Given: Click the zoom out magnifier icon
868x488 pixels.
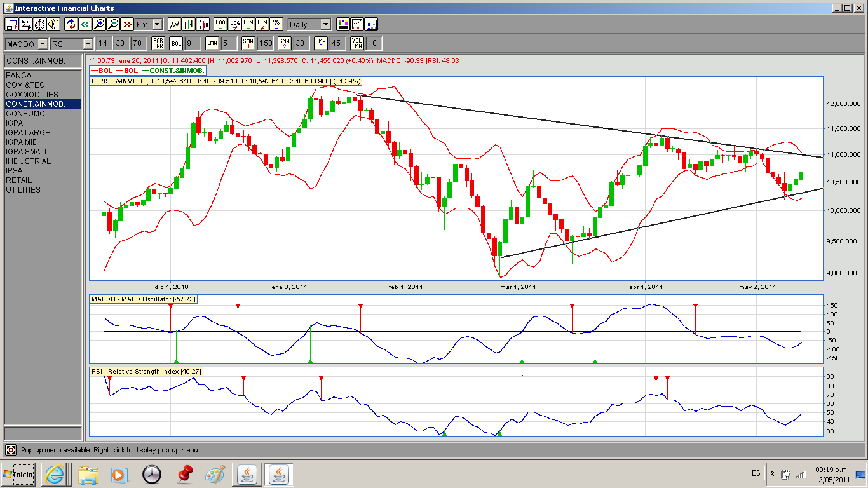Looking at the screenshot, I should [113, 24].
